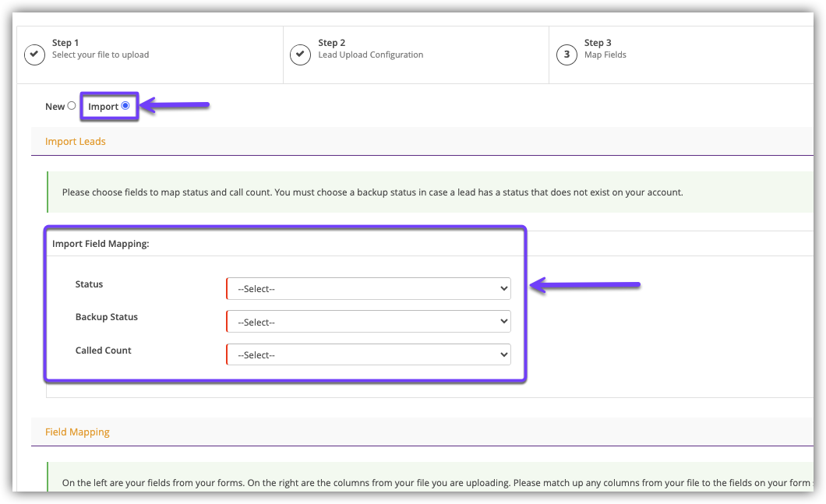Viewport: 826px width, 504px height.
Task: Go to 'Select your file to upload' step
Action: point(100,55)
